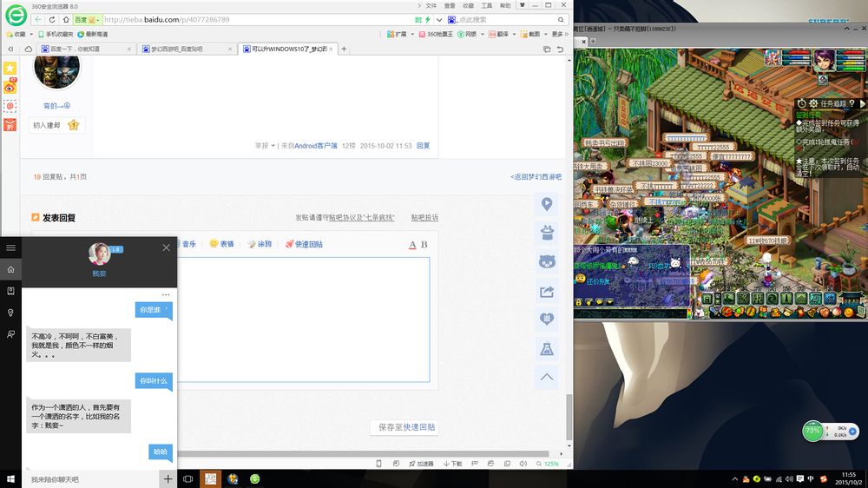
Task: Click the 回复 reply link
Action: 423,146
